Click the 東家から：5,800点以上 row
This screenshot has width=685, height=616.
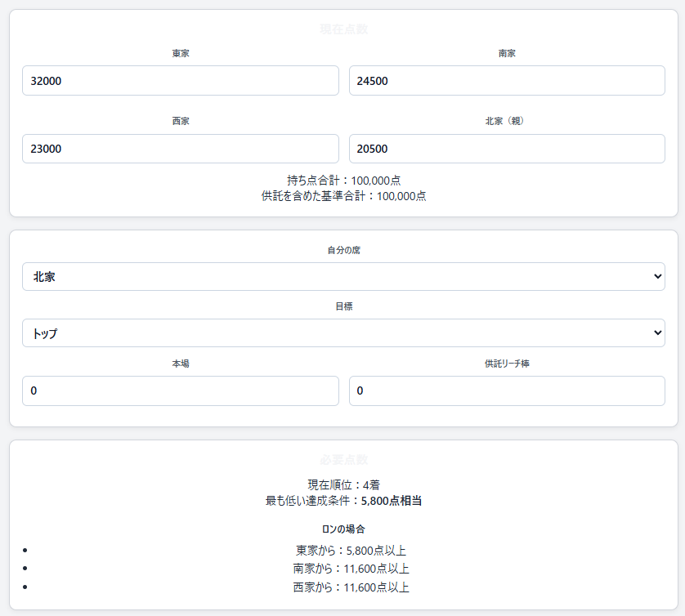pyautogui.click(x=351, y=551)
